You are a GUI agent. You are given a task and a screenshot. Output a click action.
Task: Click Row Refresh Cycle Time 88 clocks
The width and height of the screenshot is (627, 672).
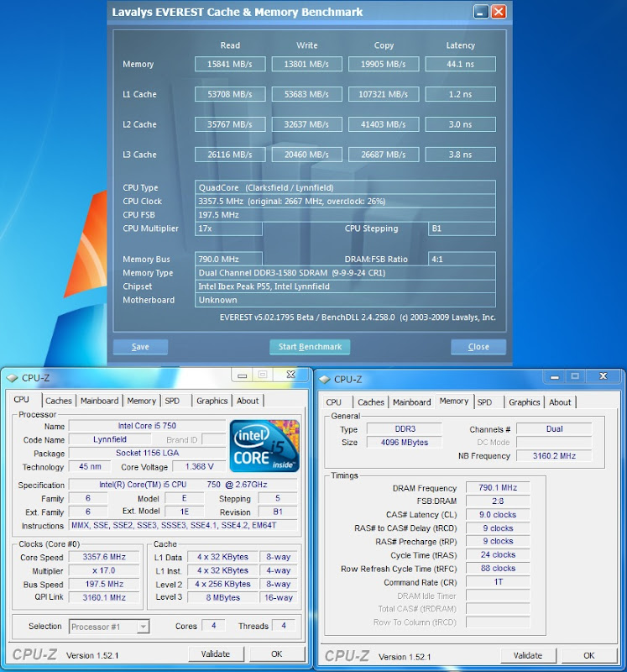click(498, 569)
